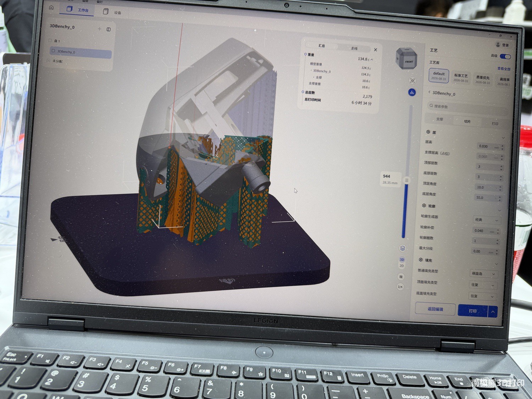
Task: Select the default process preset
Action: pos(439,76)
